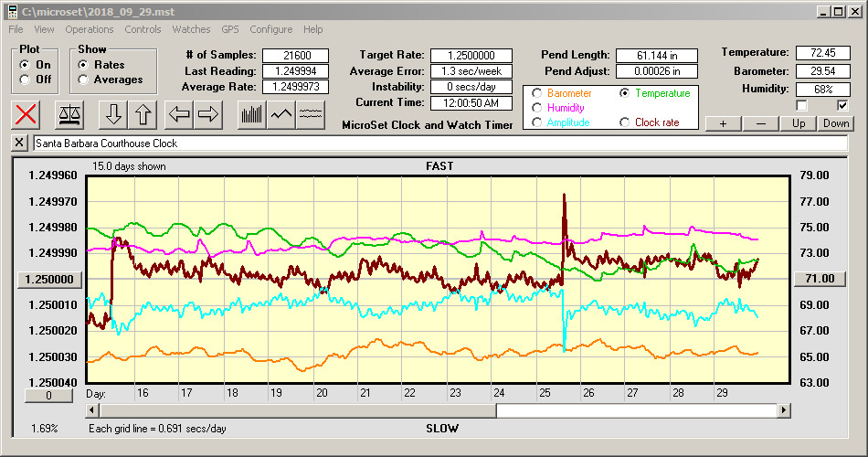This screenshot has width=868, height=457.
Task: Click the Pend Adjust field
Action: tap(657, 71)
